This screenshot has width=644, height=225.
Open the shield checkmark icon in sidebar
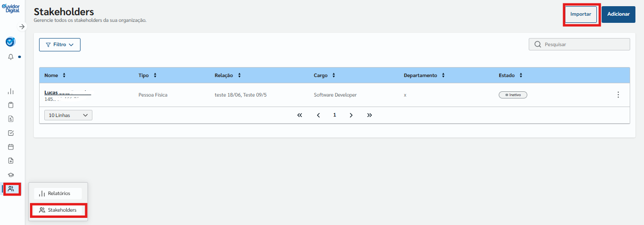[10, 42]
